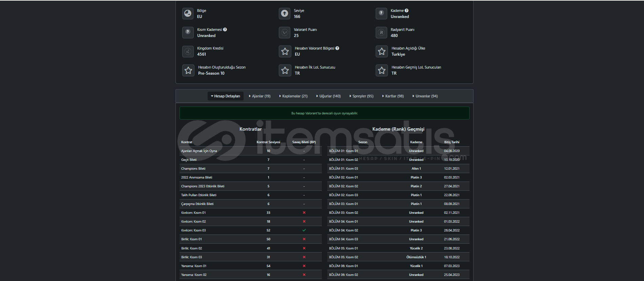This screenshot has height=281, width=644.
Task: Click the star icon beside Hesabın Açıldığı Ülke
Action: (x=382, y=51)
